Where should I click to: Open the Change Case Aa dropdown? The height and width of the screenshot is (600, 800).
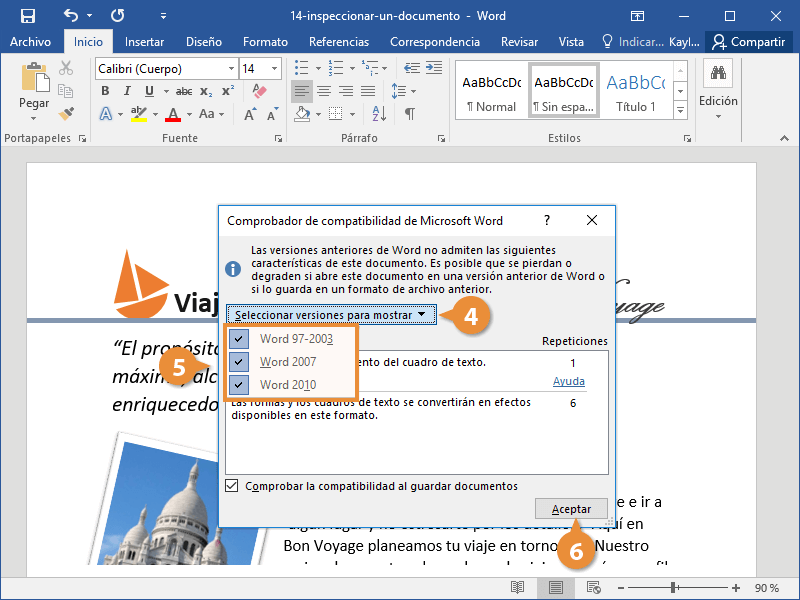click(211, 114)
